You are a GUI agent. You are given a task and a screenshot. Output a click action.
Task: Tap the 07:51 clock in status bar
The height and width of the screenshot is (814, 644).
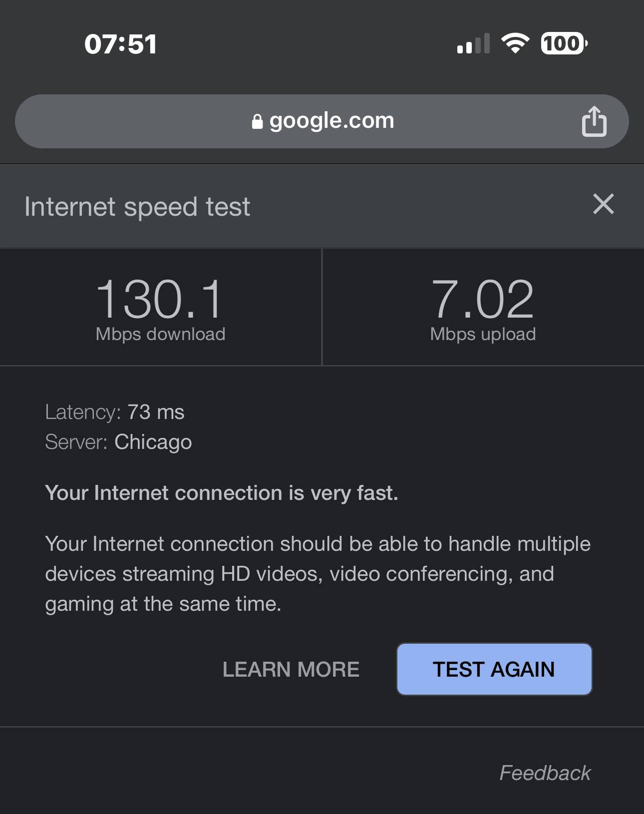coord(121,44)
